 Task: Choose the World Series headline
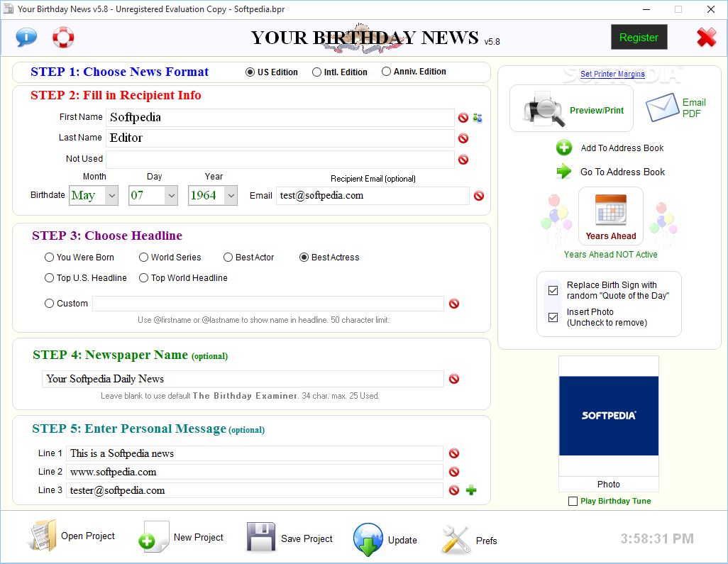pyautogui.click(x=143, y=257)
